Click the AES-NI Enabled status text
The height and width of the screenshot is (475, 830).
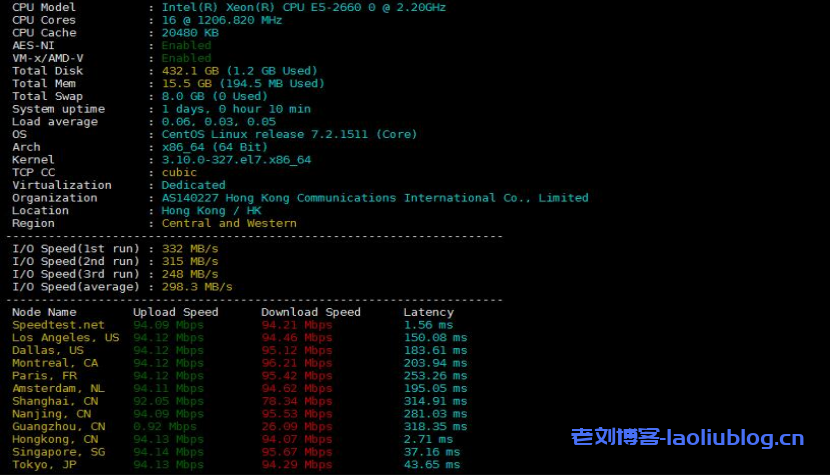click(186, 45)
